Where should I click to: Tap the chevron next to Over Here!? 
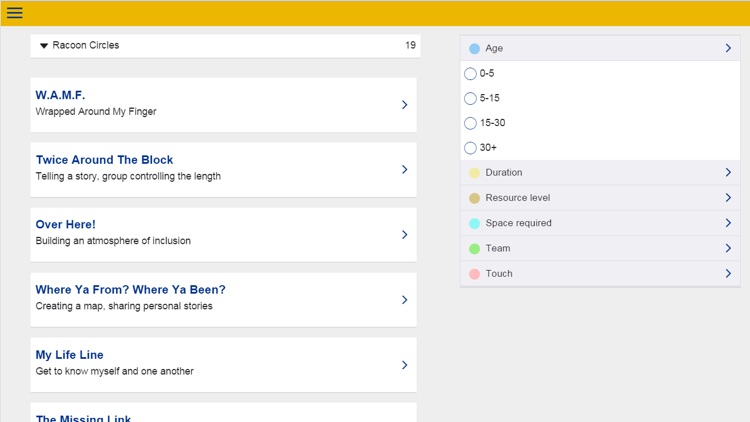(404, 235)
